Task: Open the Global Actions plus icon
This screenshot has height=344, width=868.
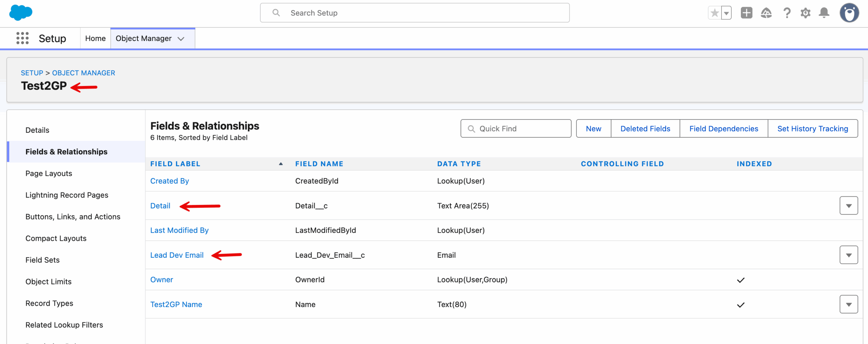Action: 746,13
